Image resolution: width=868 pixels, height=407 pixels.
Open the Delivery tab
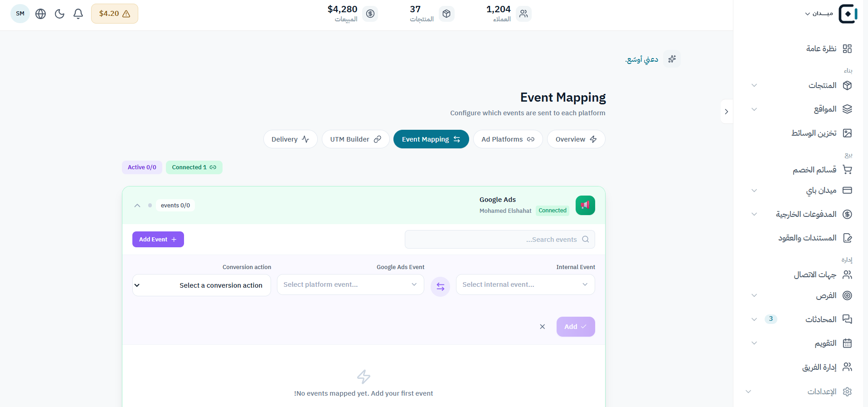[291, 139]
